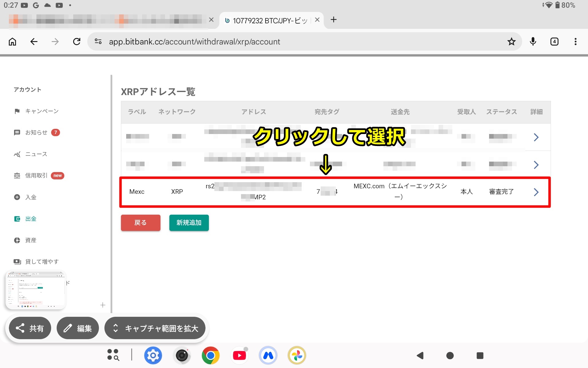
Task: Select 出金 withdrawal in sidebar
Action: coord(31,219)
